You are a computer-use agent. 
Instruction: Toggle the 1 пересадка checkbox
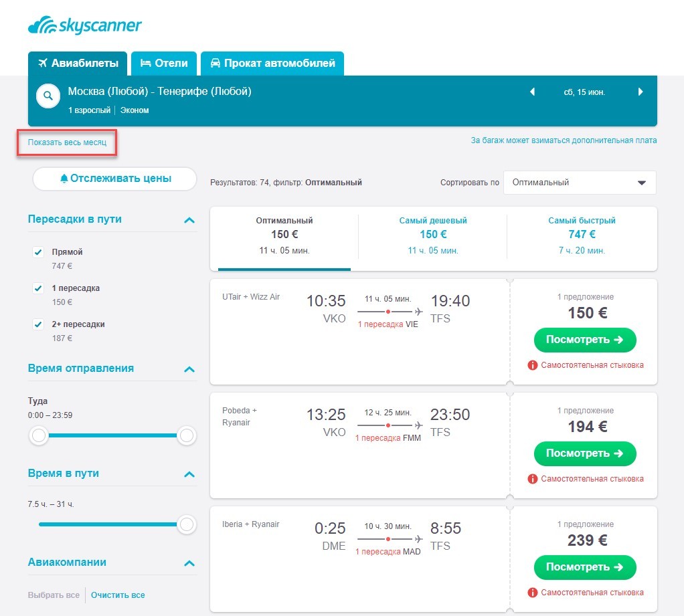point(39,288)
